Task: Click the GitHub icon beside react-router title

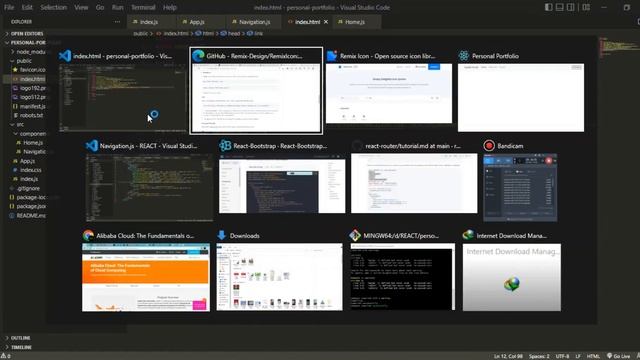Action: (x=357, y=146)
